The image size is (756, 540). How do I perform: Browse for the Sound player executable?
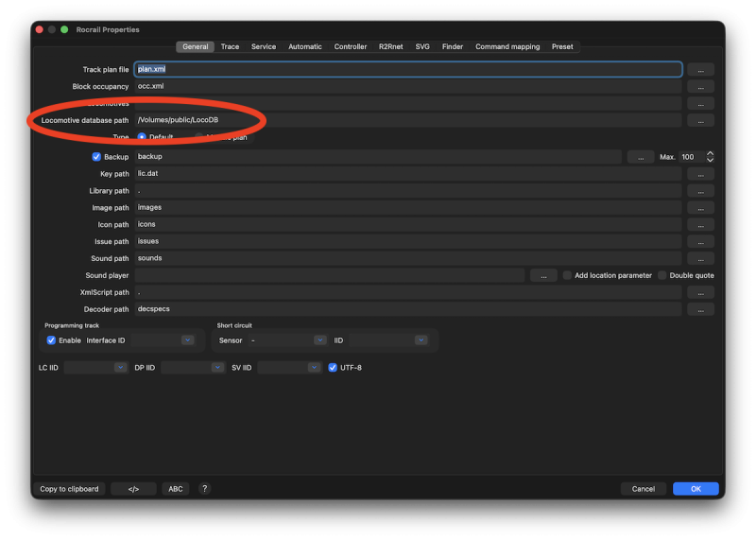542,275
